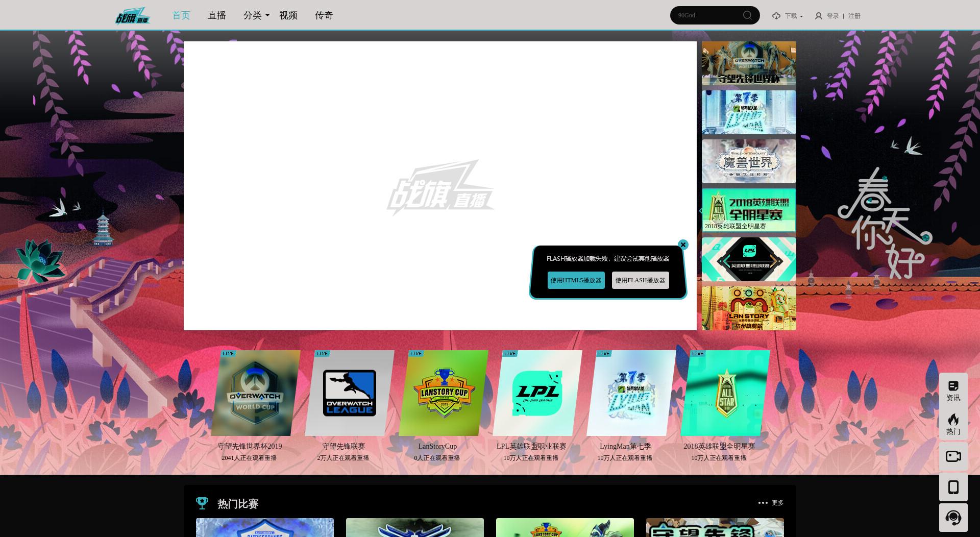Open Overwatch World Cup live card
Screen dimensions: 980x537
coord(256,393)
